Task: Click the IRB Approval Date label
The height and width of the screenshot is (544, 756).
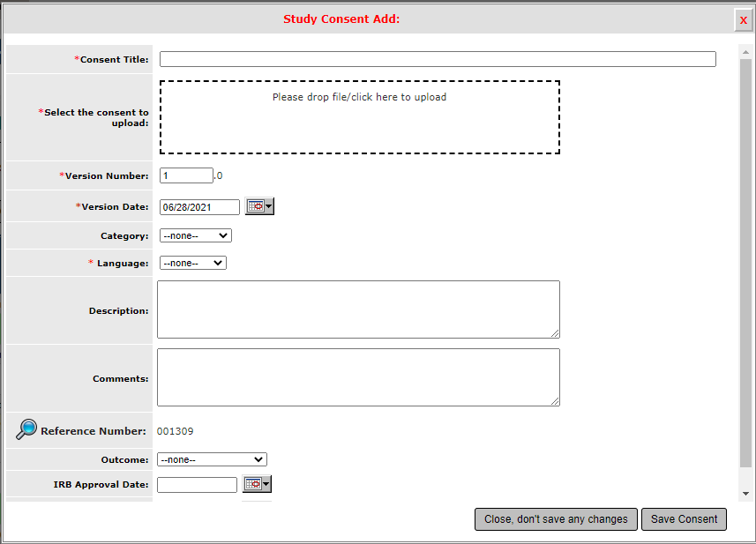Action: coord(101,484)
